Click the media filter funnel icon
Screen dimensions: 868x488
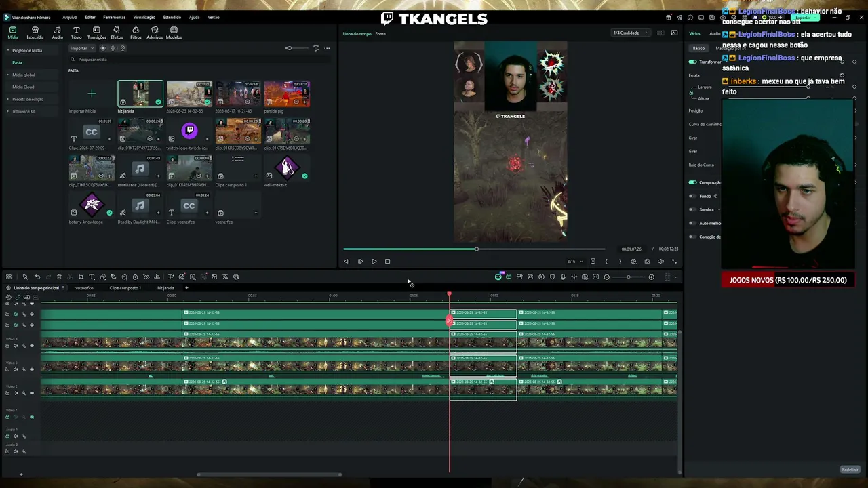tap(316, 48)
